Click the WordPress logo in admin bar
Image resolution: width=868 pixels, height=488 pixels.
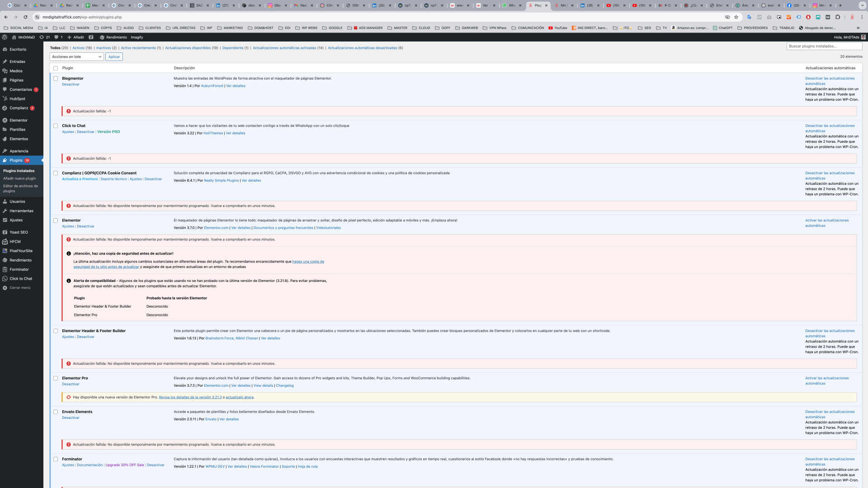click(x=5, y=37)
